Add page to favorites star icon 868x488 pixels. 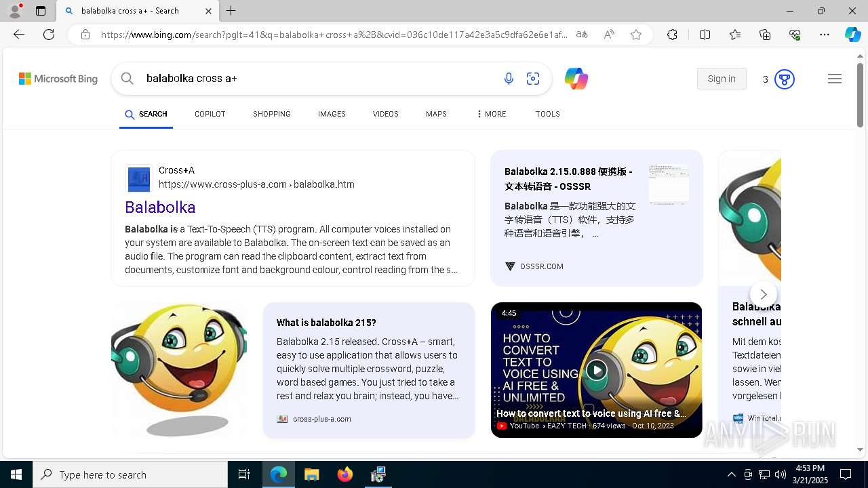coord(636,35)
